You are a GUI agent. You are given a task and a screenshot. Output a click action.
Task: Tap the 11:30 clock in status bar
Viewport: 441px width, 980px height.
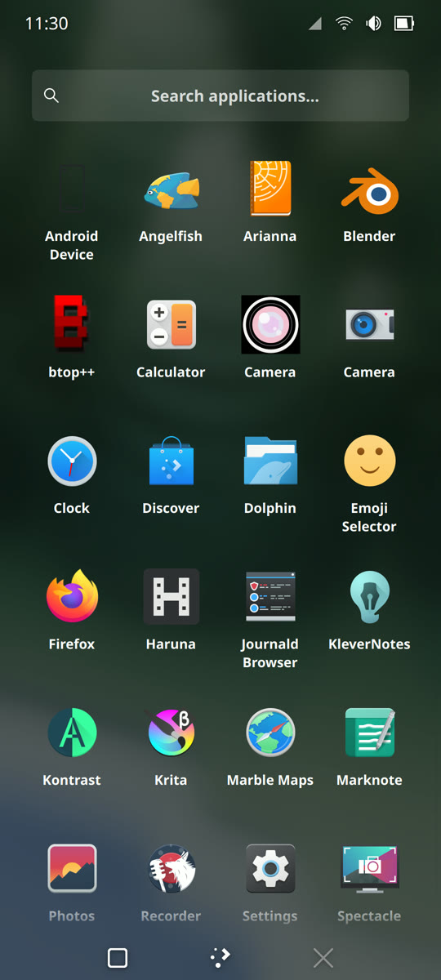(x=47, y=24)
